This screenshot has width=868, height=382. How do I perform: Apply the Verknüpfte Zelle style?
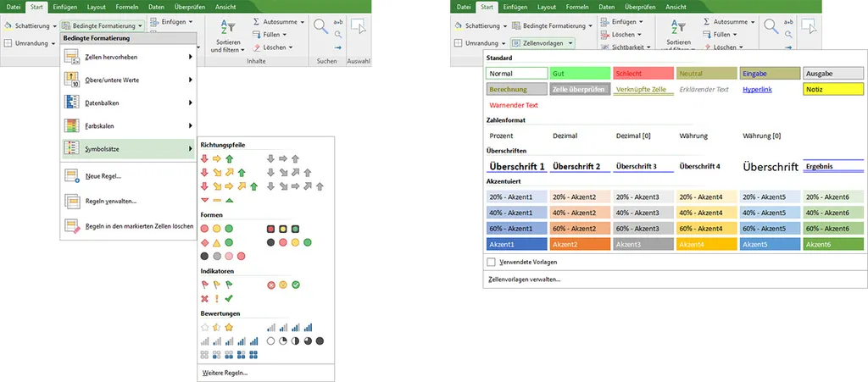pyautogui.click(x=643, y=90)
